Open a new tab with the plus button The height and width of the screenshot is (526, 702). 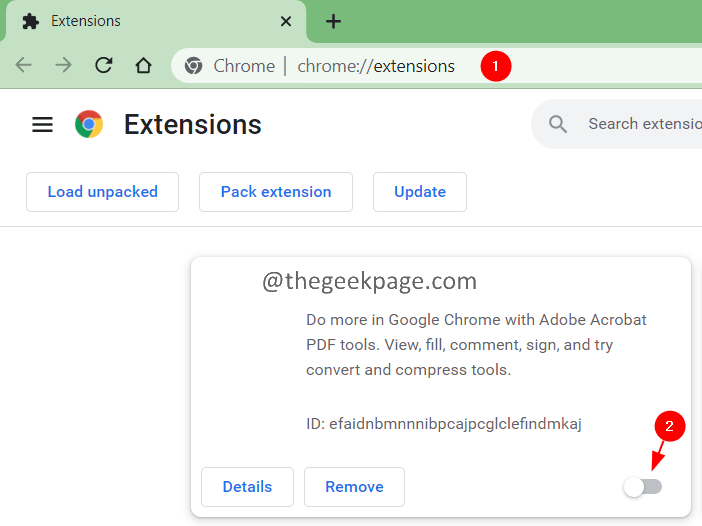pyautogui.click(x=334, y=21)
